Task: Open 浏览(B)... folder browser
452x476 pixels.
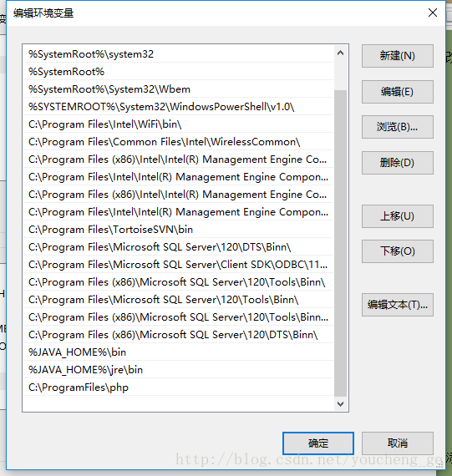Action: (398, 127)
